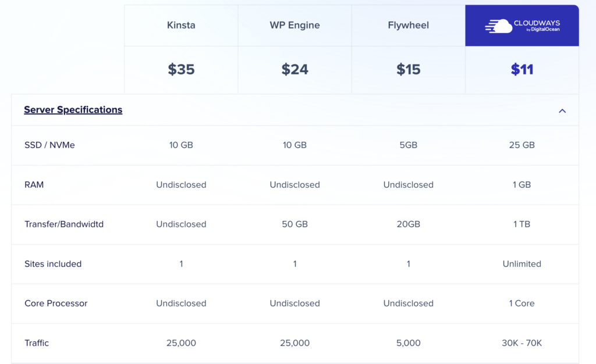Select the Kinsta column header
The image size is (596, 364).
coord(181,26)
